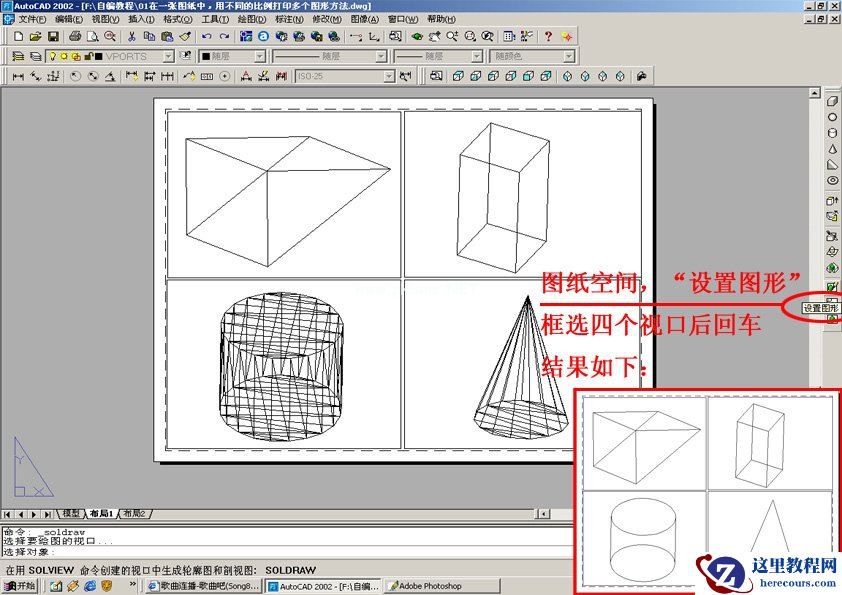Save the drawing with the floppy disk icon
The height and width of the screenshot is (595, 842).
pyautogui.click(x=53, y=37)
